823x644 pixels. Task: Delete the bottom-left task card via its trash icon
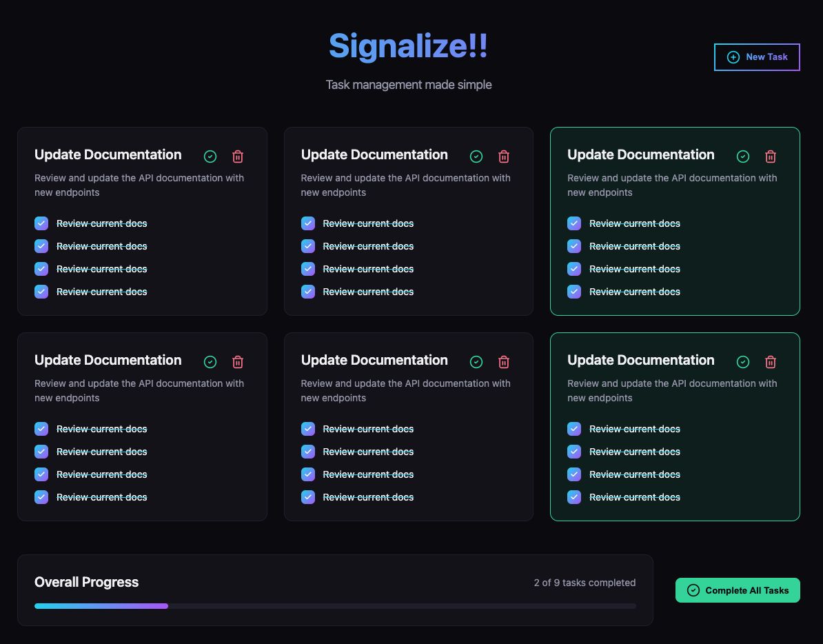tap(238, 362)
